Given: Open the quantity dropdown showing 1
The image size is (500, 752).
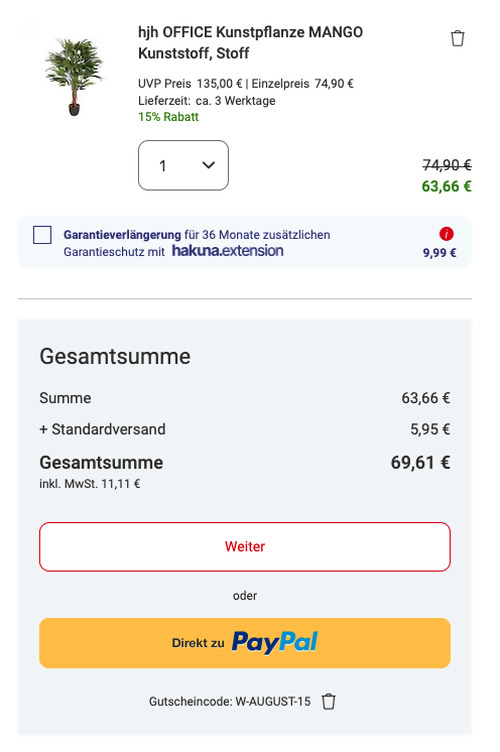Looking at the screenshot, I should click(183, 165).
